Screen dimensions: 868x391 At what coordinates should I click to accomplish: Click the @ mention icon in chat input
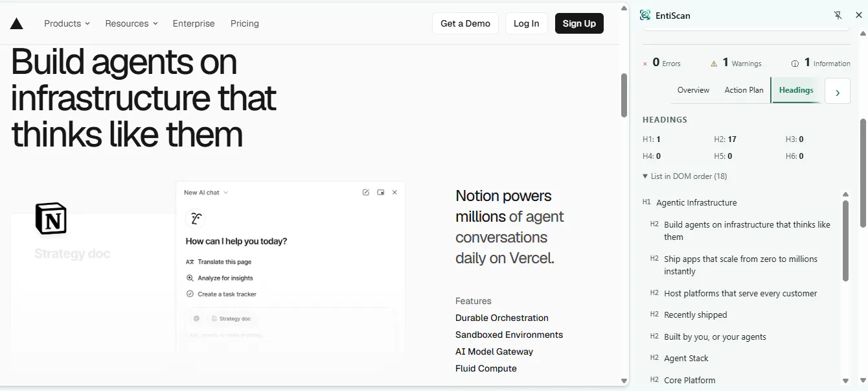pos(196,318)
